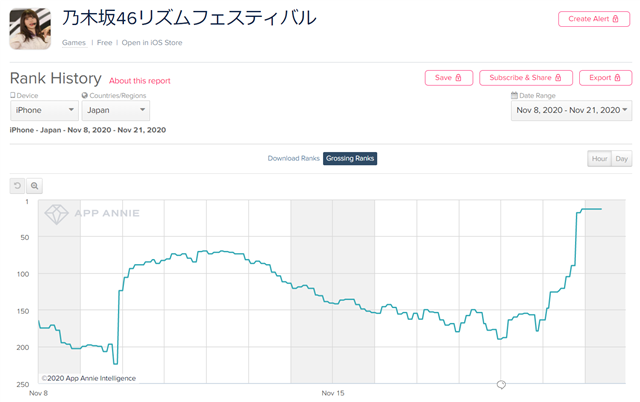
Task: Click the reset zoom icon above chart
Action: (x=17, y=186)
